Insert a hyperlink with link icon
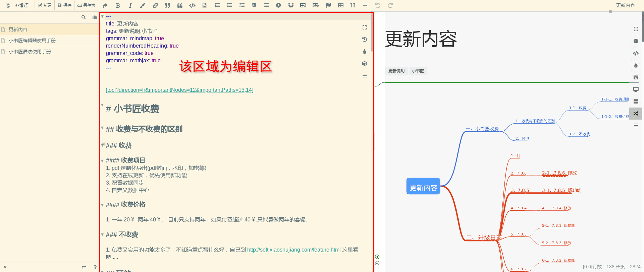The width and height of the screenshot is (644, 272). (155, 5)
